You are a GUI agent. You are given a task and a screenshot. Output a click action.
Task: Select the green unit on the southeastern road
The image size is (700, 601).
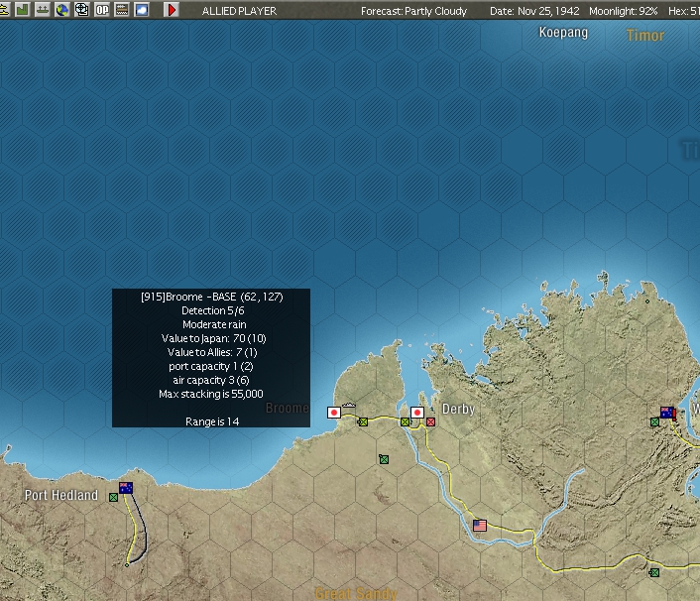[x=654, y=572]
